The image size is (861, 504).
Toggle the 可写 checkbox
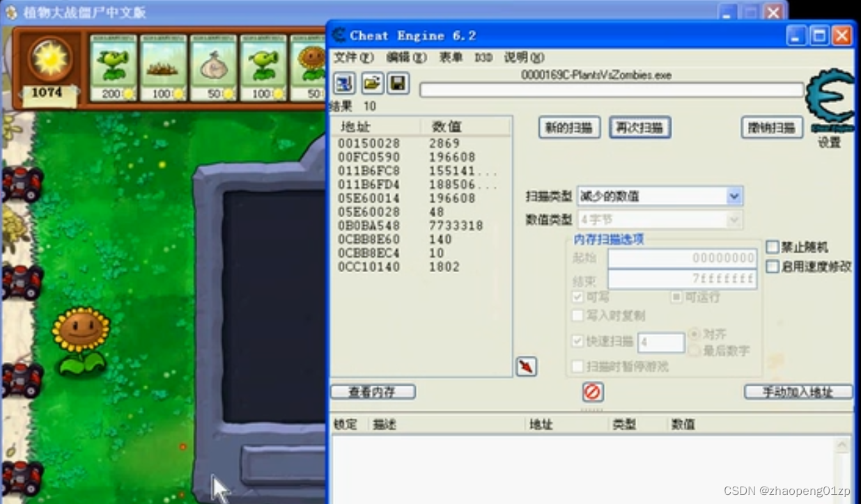[577, 297]
